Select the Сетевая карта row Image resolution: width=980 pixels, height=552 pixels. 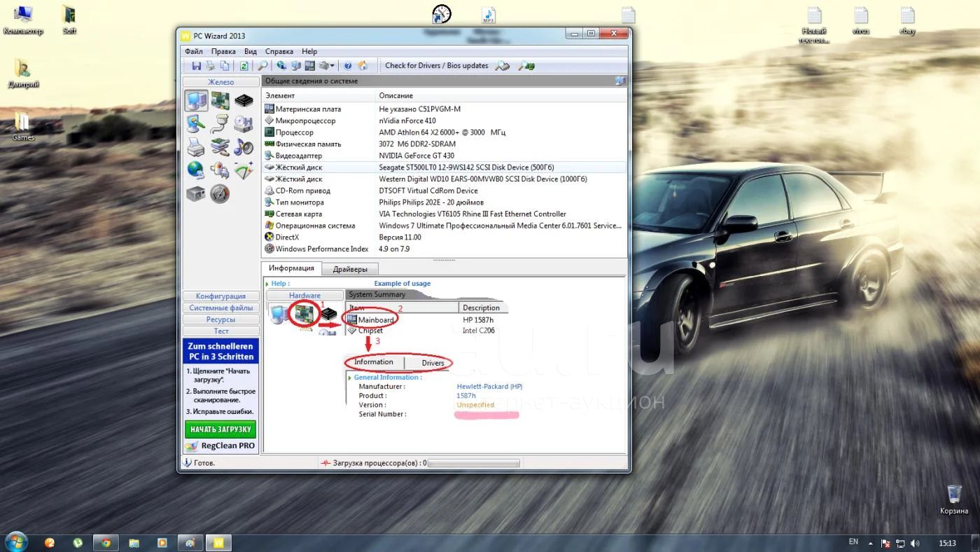444,214
